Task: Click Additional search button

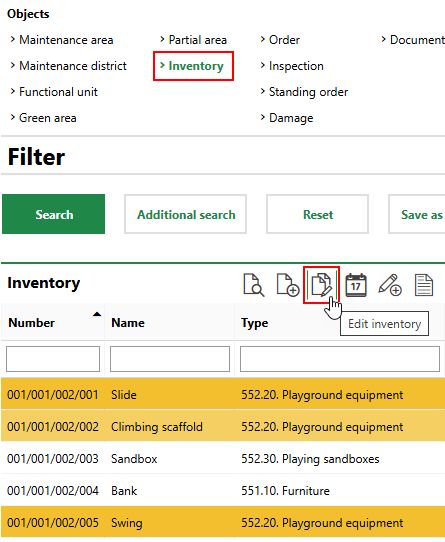Action: [186, 214]
